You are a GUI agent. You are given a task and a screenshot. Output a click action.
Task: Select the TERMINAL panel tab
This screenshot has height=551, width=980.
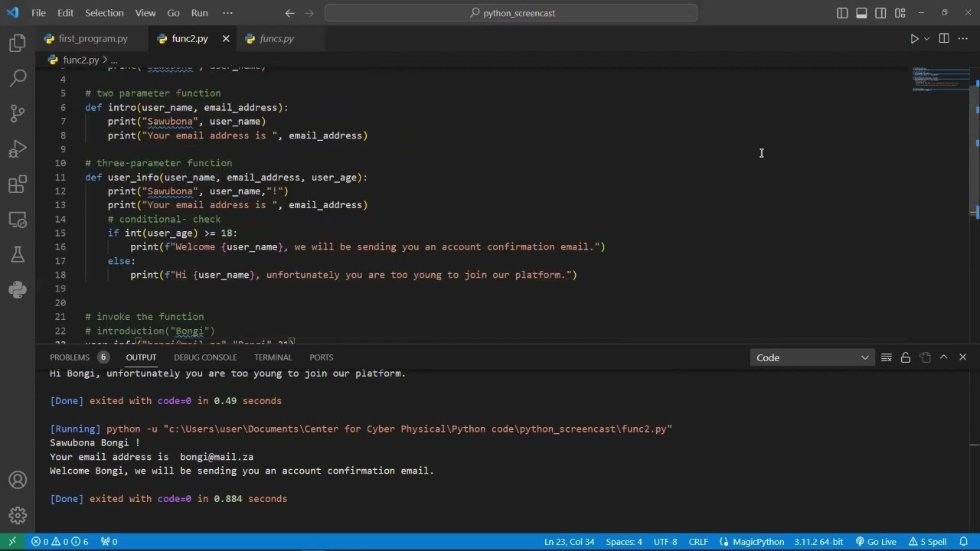[273, 357]
